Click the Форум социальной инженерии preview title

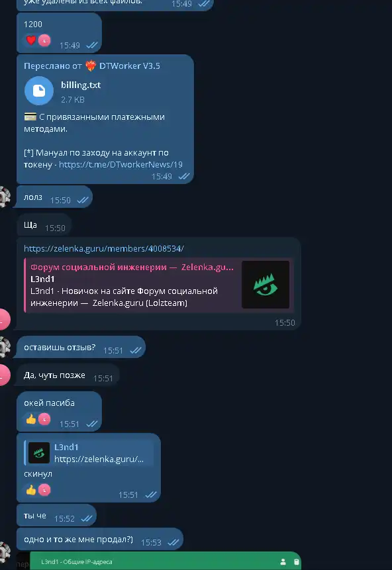[x=132, y=267]
